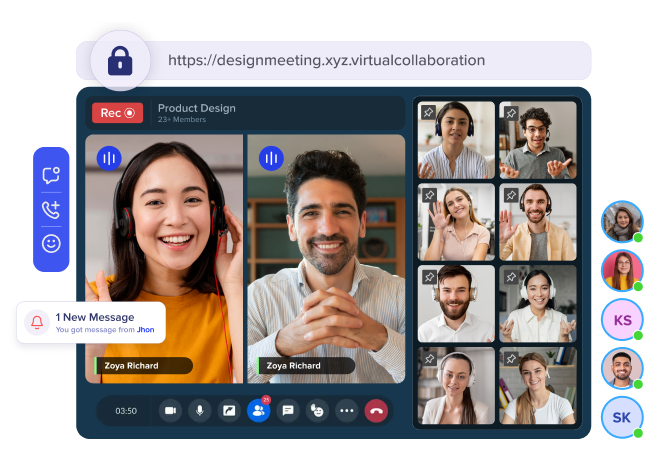The height and width of the screenshot is (460, 655).
Task: End the call with red hang-up button
Action: 376,410
